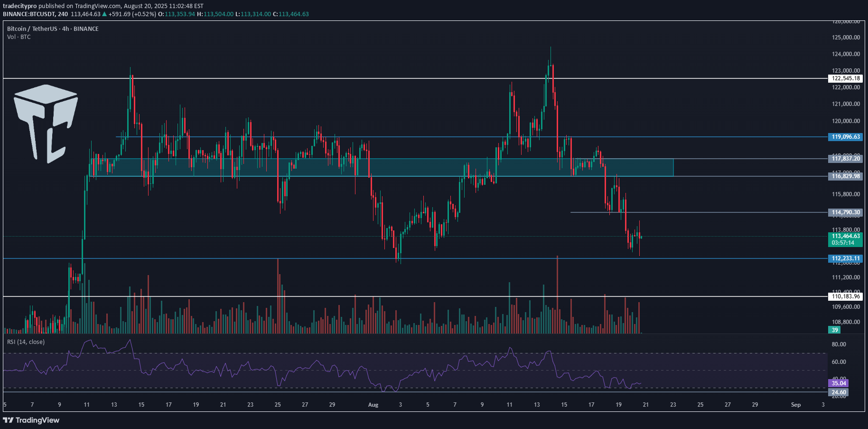Viewport: 868px width, 429px height.
Task: Click the 120,000.00 price axis tick
Action: pyautogui.click(x=846, y=121)
